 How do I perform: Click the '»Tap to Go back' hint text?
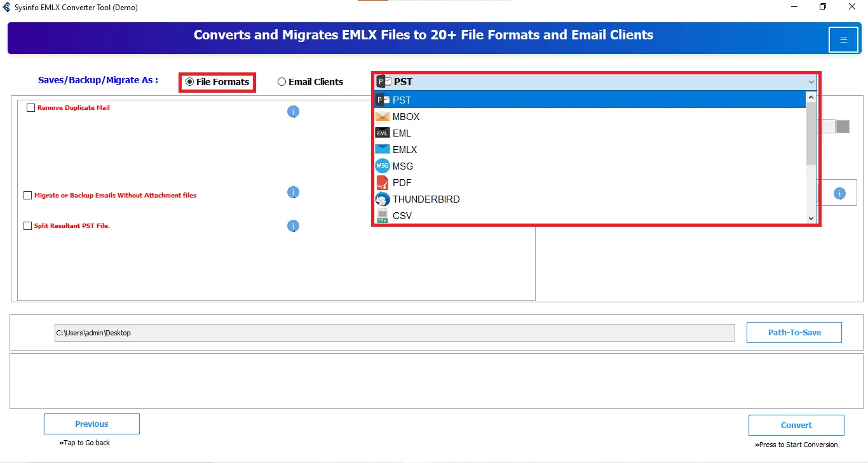coord(85,443)
